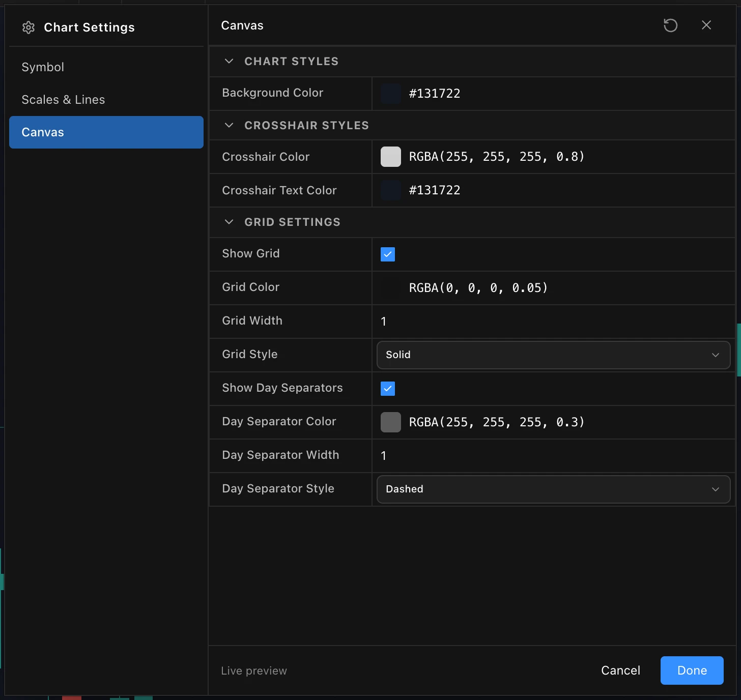The image size is (741, 700).
Task: Click the Done button
Action: click(692, 670)
